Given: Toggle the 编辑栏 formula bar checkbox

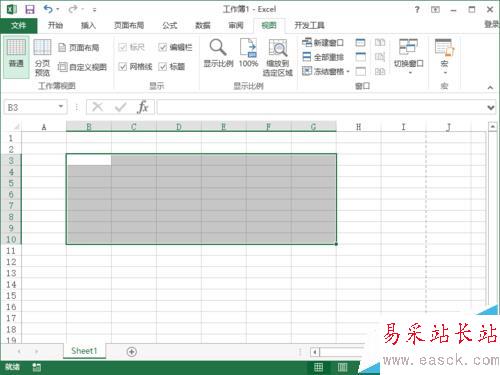Looking at the screenshot, I should 162,48.
